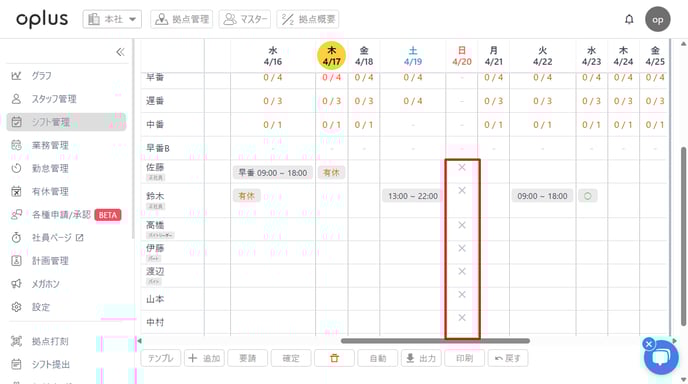Open the chat support bubble
Image resolution: width=688 pixels, height=384 pixels.
(x=661, y=358)
